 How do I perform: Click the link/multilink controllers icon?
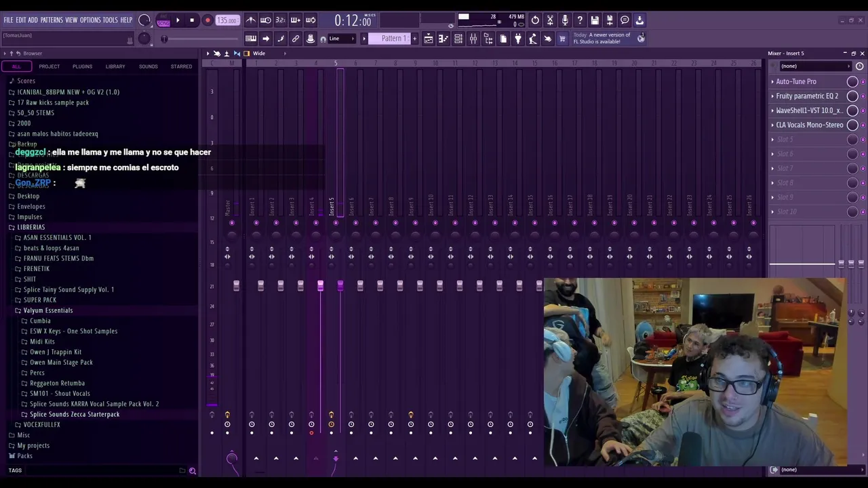point(296,39)
